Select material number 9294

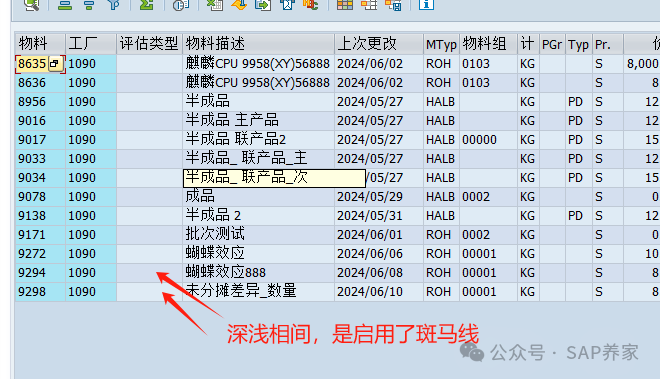32,272
